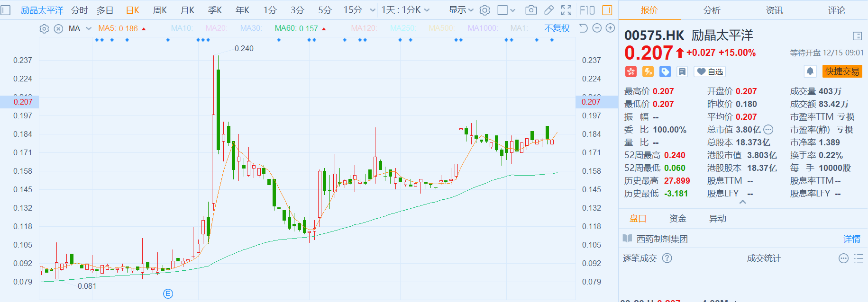
Task: Reset chart view with undo arrow
Action: [584, 28]
